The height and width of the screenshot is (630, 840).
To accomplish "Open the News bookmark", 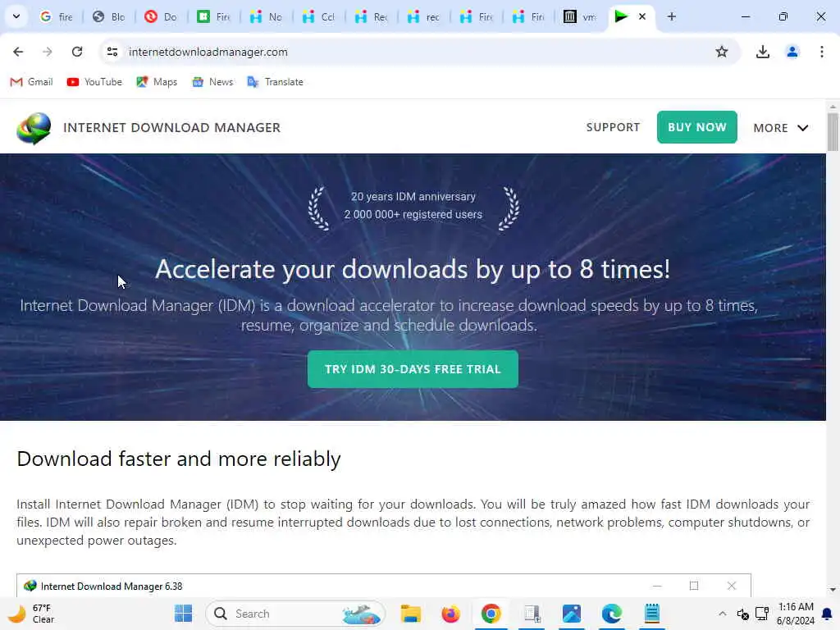I will pyautogui.click(x=212, y=82).
